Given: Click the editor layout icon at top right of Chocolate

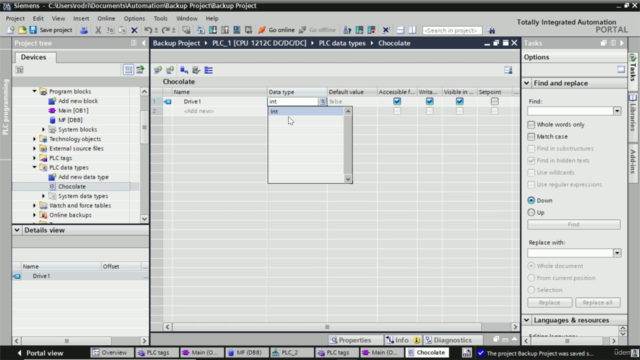Looking at the screenshot, I should point(508,70).
